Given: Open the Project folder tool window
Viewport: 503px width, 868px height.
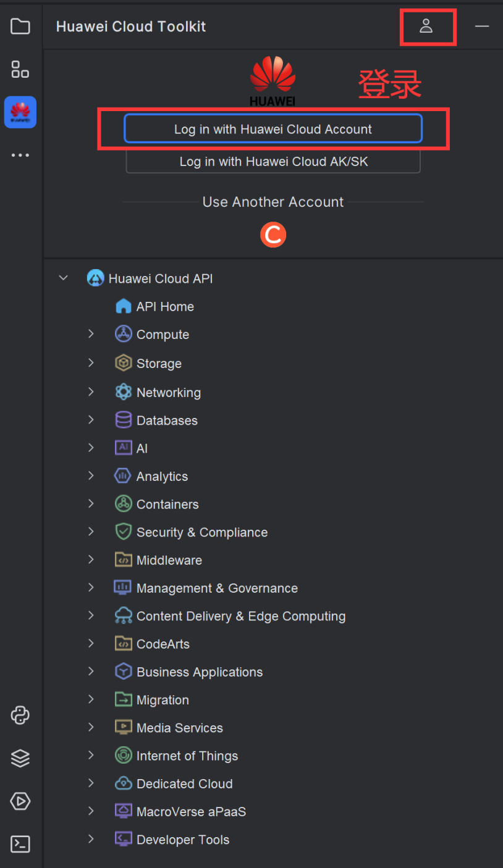Looking at the screenshot, I should [x=20, y=27].
